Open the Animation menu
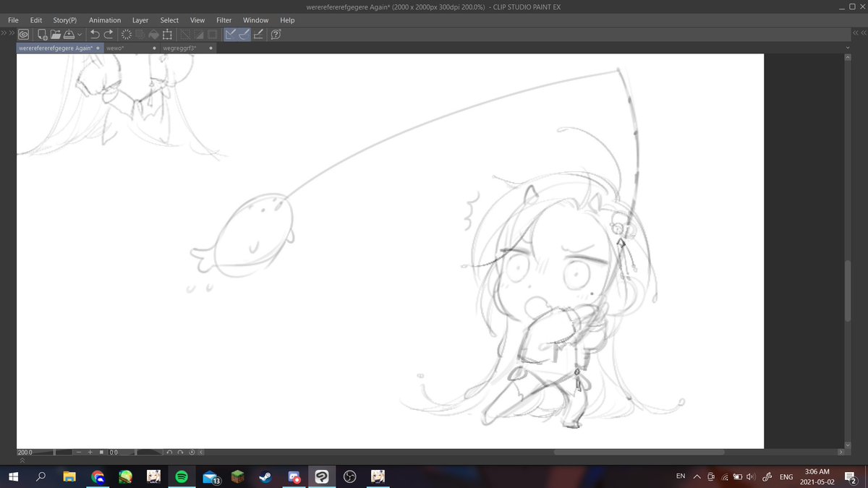This screenshot has height=488, width=868. (105, 20)
